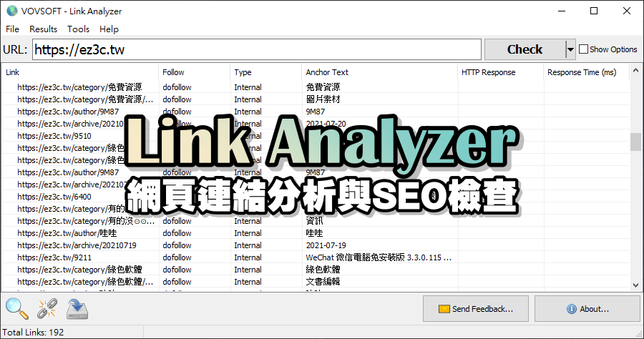
Task: Click anchor text 資訊 cell
Action: [314, 221]
